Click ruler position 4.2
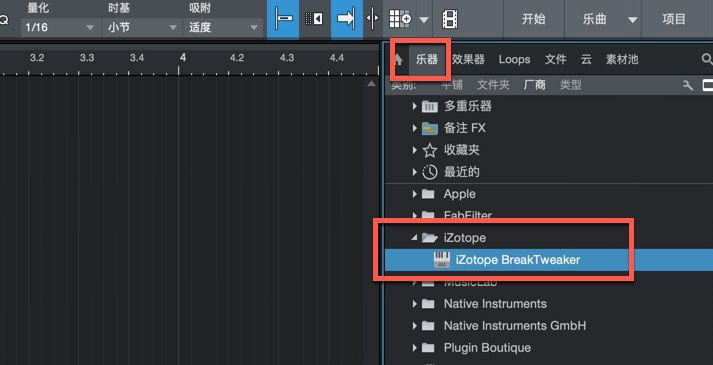This screenshot has width=713, height=365. coord(237,58)
